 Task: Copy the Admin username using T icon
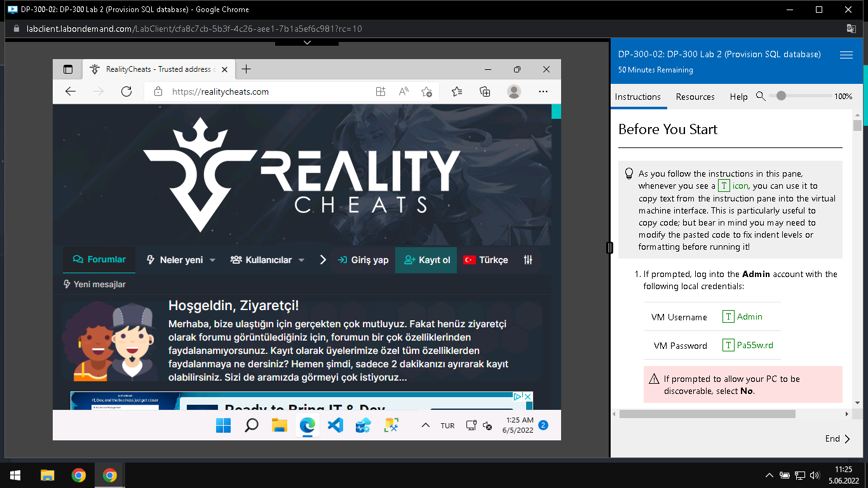click(728, 316)
